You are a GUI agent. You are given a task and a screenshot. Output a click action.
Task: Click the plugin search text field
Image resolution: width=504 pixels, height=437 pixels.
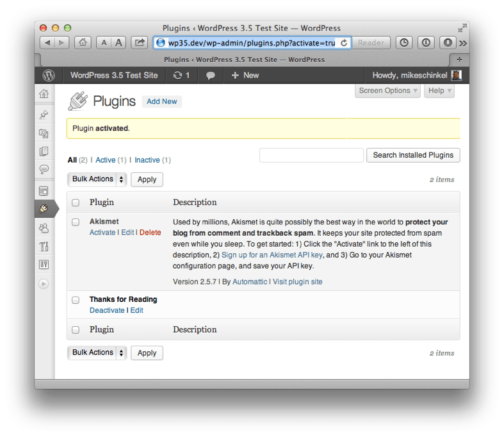coord(311,155)
